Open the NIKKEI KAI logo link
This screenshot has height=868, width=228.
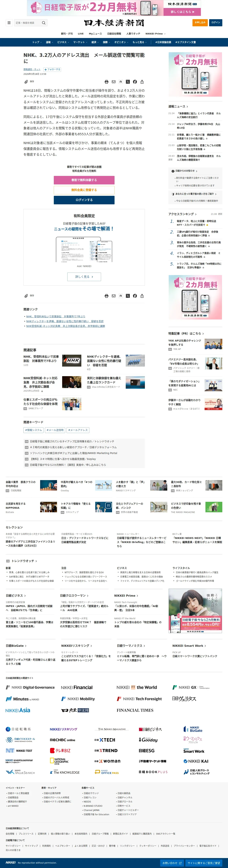point(196,761)
